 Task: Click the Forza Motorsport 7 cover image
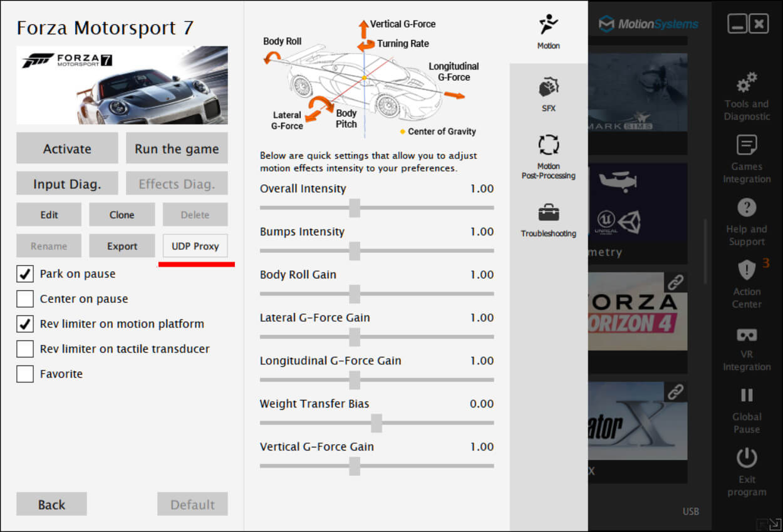click(122, 85)
